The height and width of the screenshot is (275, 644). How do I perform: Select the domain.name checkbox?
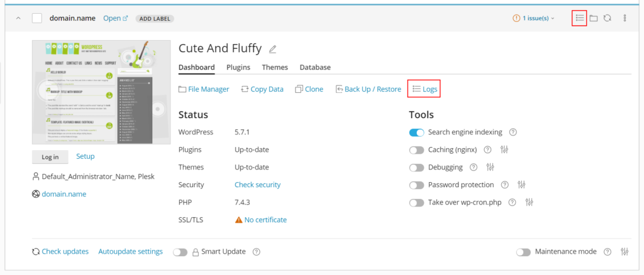[37, 18]
